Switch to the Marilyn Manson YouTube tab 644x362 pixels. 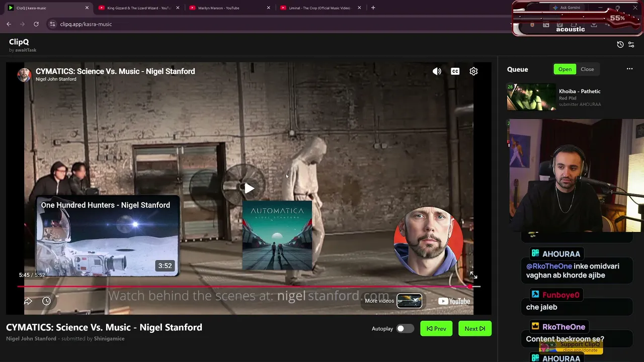pyautogui.click(x=229, y=8)
